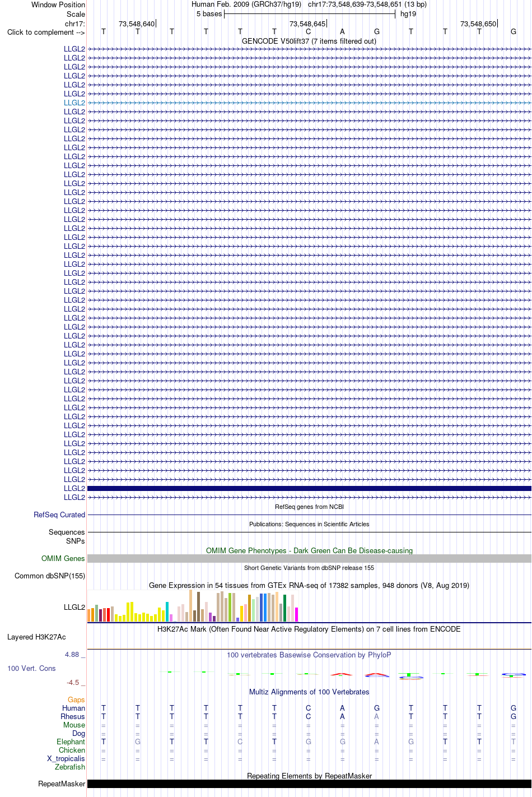This screenshot has width=532, height=797.
Task: Open OMIM Gene Phenotypes track title
Action: (309, 550)
